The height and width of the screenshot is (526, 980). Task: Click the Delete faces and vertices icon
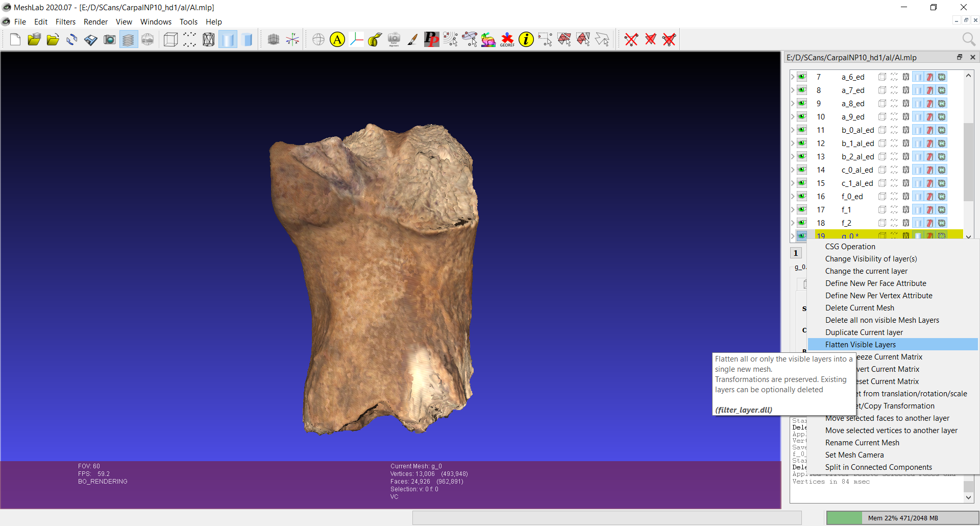click(669, 39)
